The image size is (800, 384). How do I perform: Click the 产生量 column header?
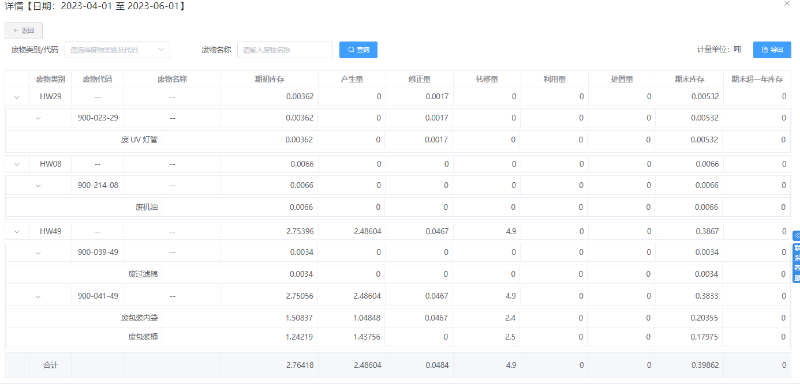pos(352,79)
